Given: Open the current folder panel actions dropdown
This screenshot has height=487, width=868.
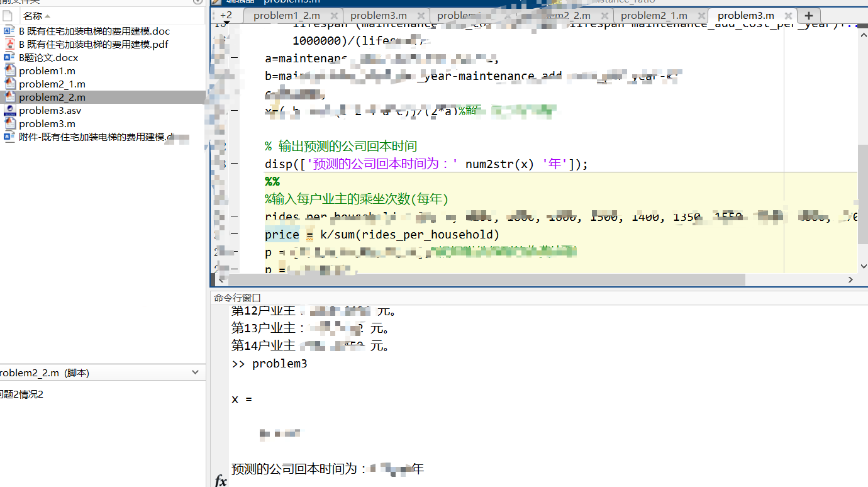Looking at the screenshot, I should click(198, 2).
